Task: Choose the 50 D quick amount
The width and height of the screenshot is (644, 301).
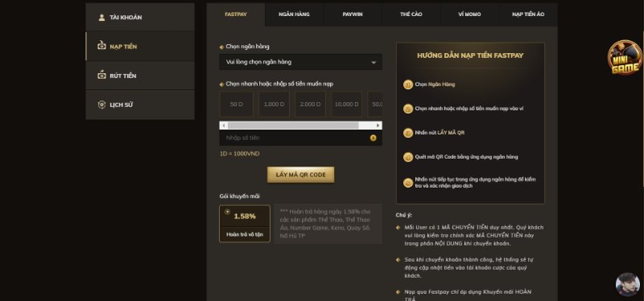Action: pyautogui.click(x=236, y=105)
